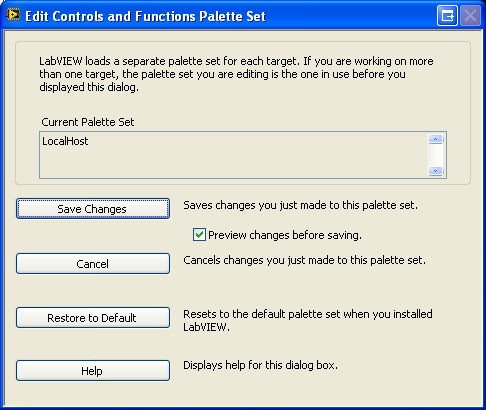Click the palette set scrollbar track
The width and height of the screenshot is (486, 410).
435,155
